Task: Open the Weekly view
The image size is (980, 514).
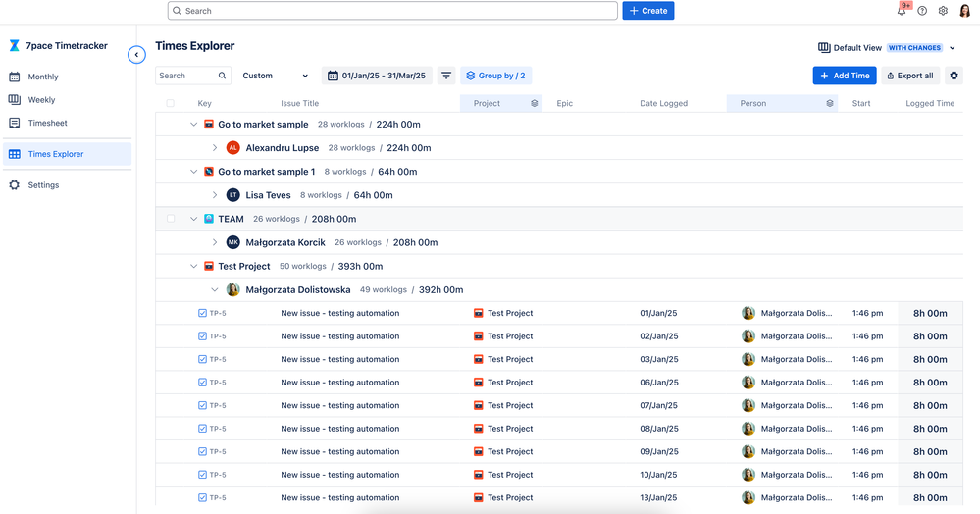Action: pos(68,100)
